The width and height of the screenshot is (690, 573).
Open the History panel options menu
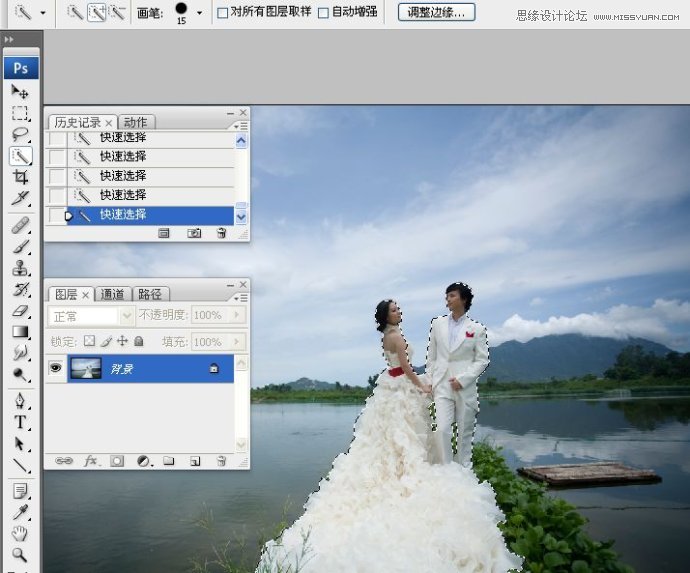click(x=241, y=127)
